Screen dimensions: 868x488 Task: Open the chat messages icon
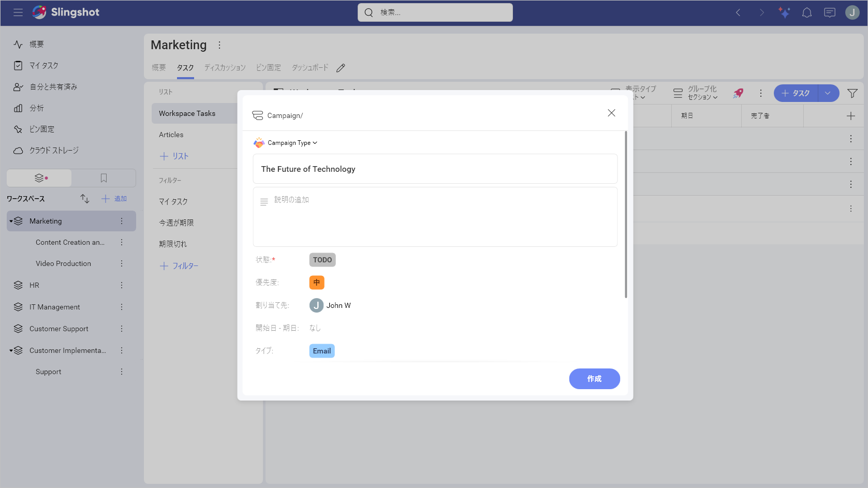click(830, 12)
